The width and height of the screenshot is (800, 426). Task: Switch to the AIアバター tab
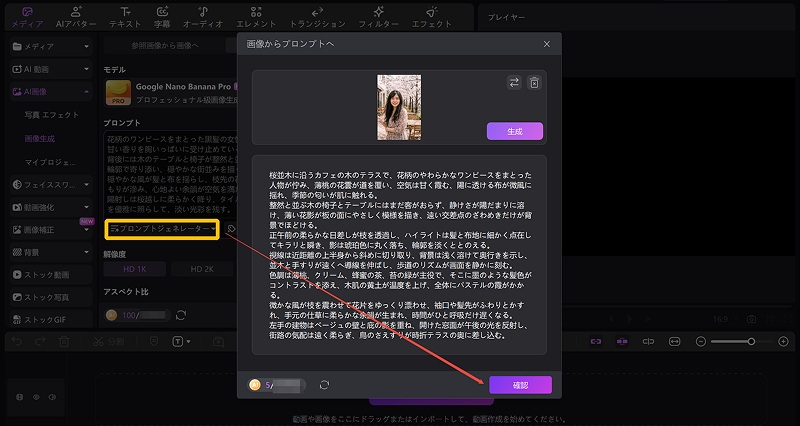tap(74, 15)
